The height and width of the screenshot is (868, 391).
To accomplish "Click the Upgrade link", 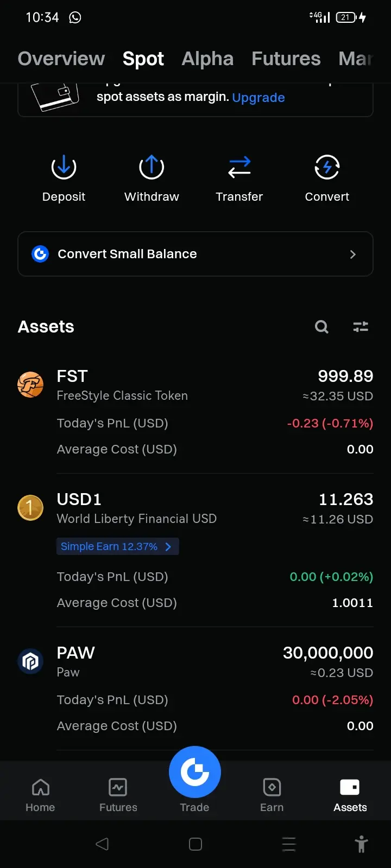I will coord(258,98).
